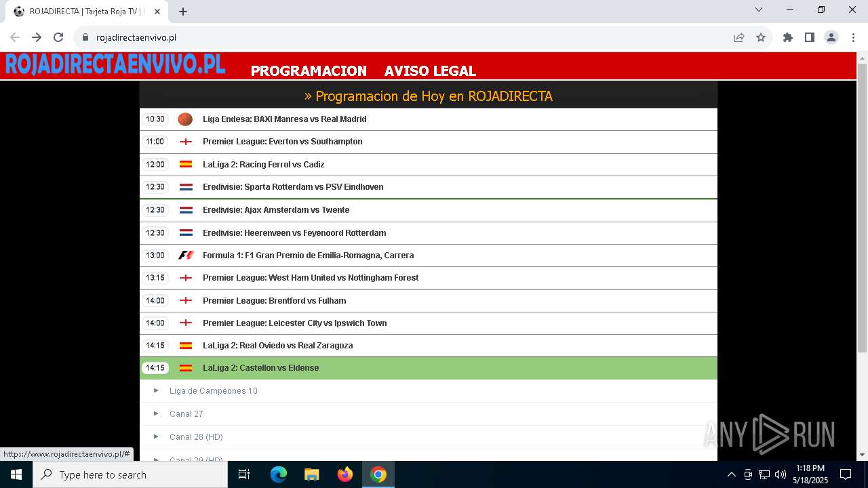
Task: Open Premier League: Brentford vs Fulham
Action: [x=428, y=300]
